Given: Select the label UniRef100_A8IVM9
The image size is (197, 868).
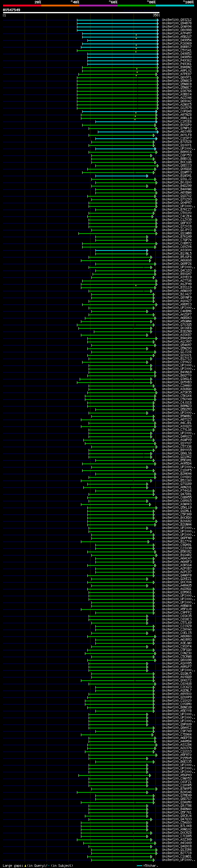Looking at the screenshot, I should (x=177, y=132).
